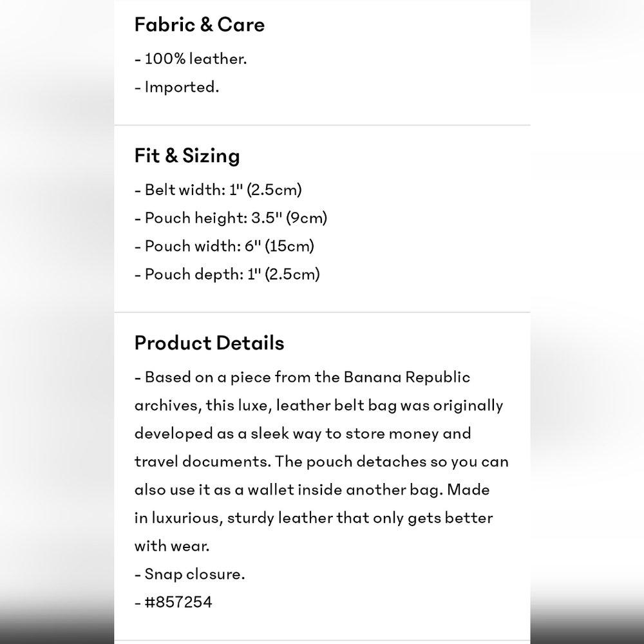644x644 pixels.
Task: Click the Product Details heading
Action: [x=209, y=343]
